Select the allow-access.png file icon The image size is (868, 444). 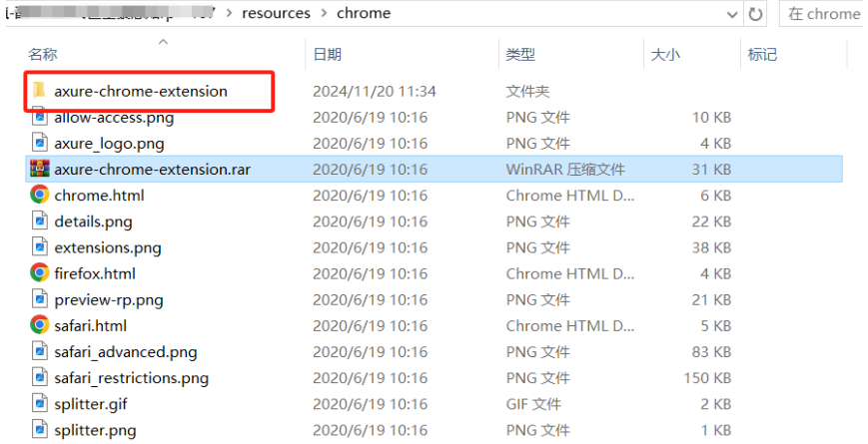[40, 117]
